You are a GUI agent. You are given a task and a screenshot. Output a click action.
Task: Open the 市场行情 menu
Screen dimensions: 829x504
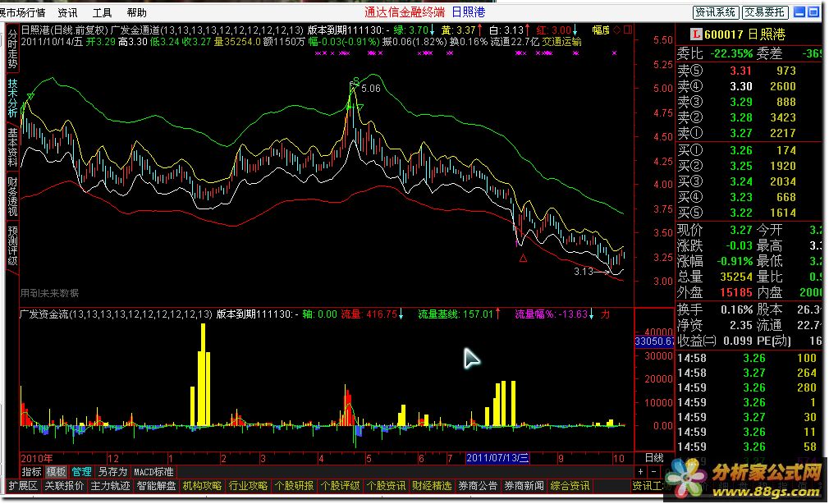tap(23, 12)
